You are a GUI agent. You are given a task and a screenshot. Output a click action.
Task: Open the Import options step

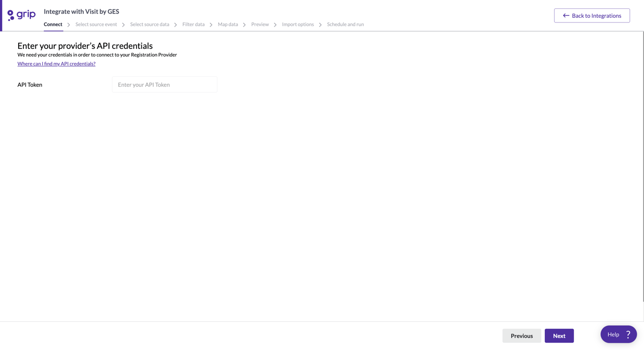298,24
